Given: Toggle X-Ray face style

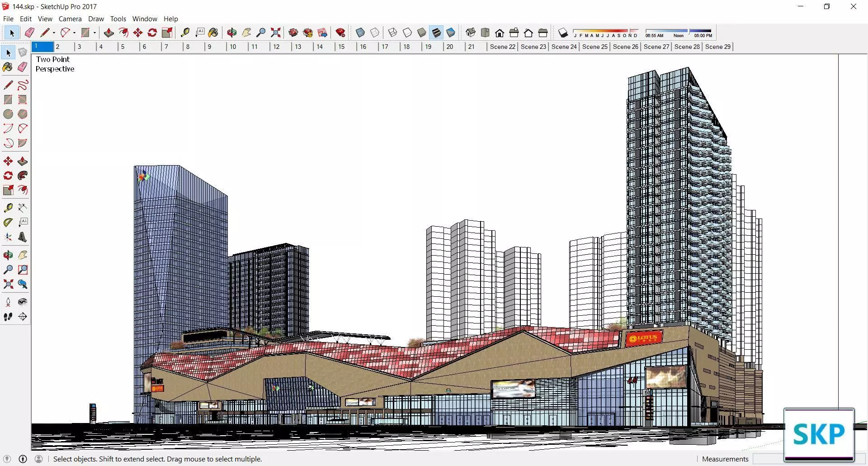Looking at the screenshot, I should [360, 33].
